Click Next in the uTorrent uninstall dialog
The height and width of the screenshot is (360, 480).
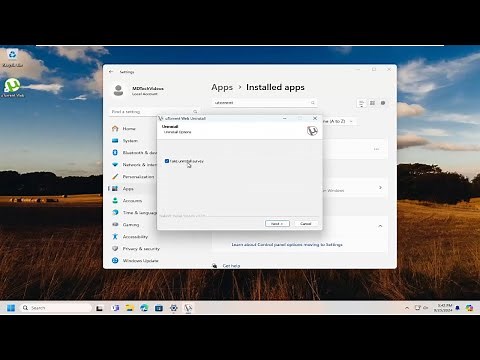coord(277,223)
